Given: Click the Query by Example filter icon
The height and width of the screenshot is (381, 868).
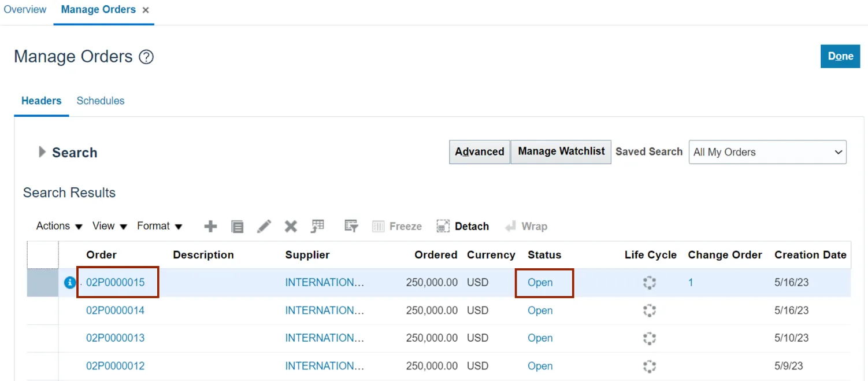Looking at the screenshot, I should [x=351, y=227].
